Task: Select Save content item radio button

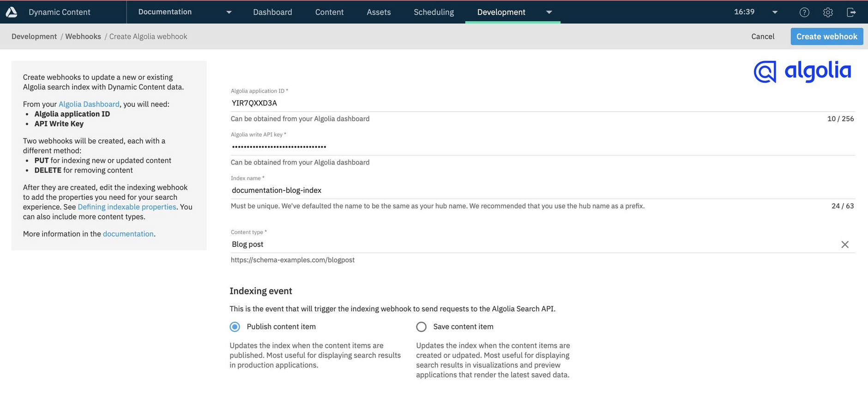Action: click(x=421, y=327)
